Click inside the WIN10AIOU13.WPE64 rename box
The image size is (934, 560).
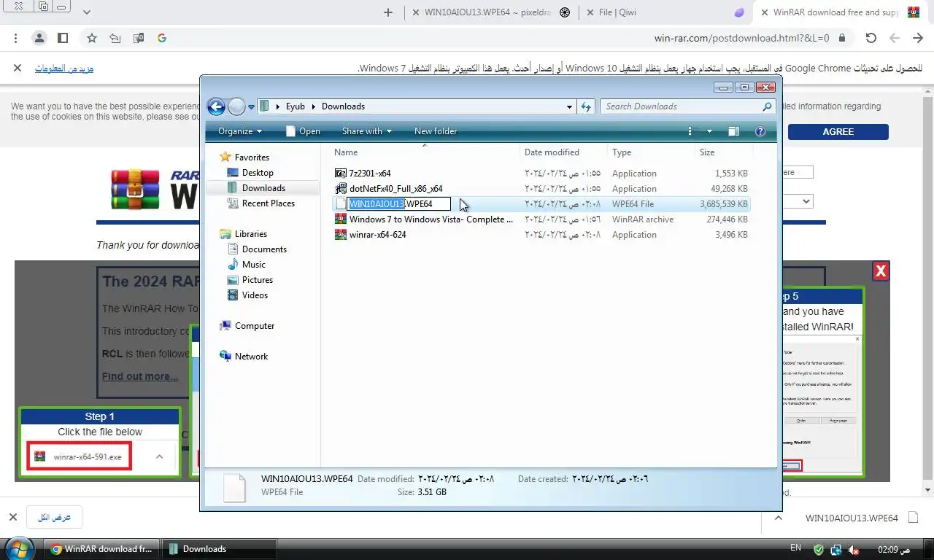point(398,204)
